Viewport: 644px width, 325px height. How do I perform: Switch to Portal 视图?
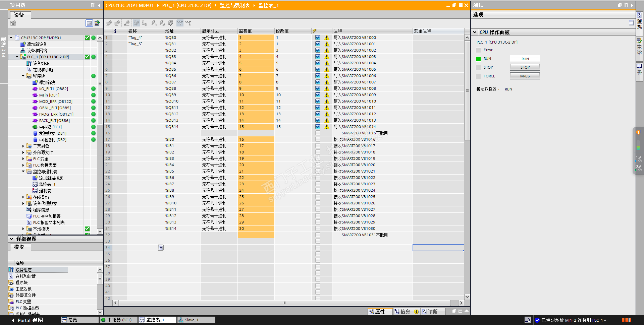pyautogui.click(x=28, y=320)
